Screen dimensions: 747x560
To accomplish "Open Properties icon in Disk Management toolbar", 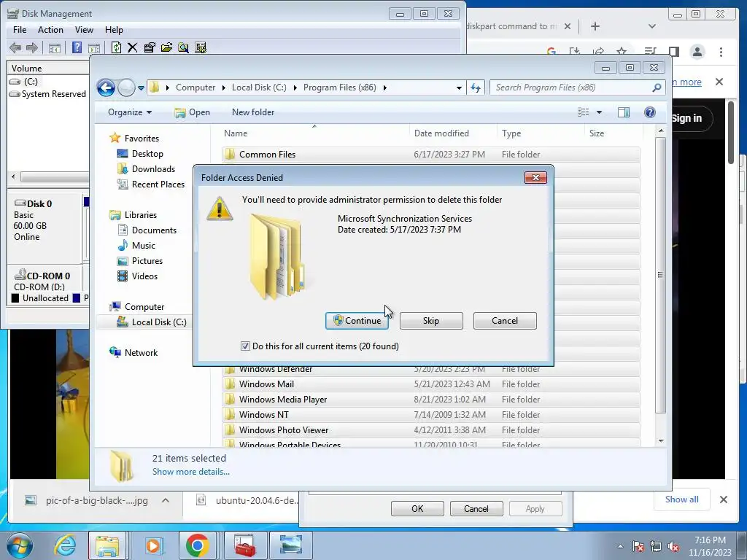I will click(150, 47).
